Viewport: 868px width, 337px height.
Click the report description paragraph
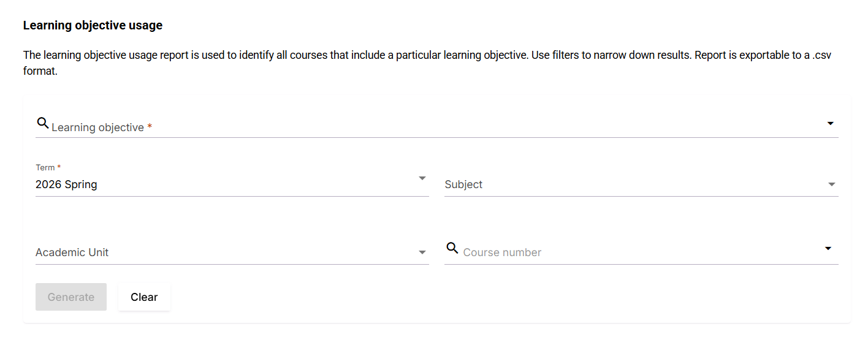tap(368, 56)
